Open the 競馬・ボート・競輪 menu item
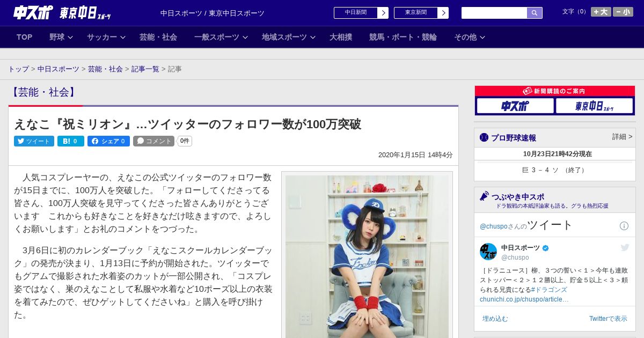644x338 pixels. [403, 37]
